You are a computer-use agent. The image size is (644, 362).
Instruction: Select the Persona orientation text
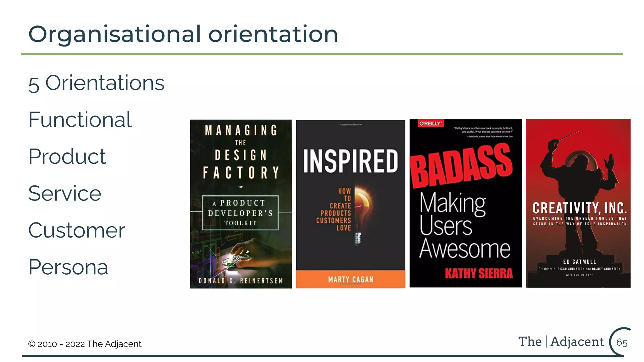click(68, 267)
